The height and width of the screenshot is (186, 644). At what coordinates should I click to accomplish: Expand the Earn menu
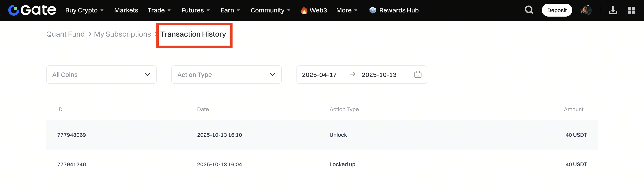230,10
